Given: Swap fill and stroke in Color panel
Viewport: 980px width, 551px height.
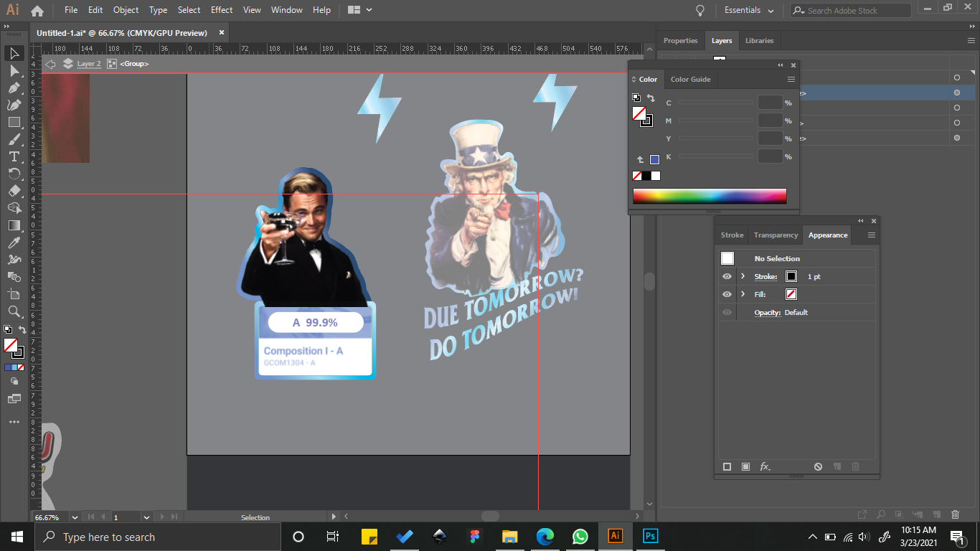Looking at the screenshot, I should point(651,98).
